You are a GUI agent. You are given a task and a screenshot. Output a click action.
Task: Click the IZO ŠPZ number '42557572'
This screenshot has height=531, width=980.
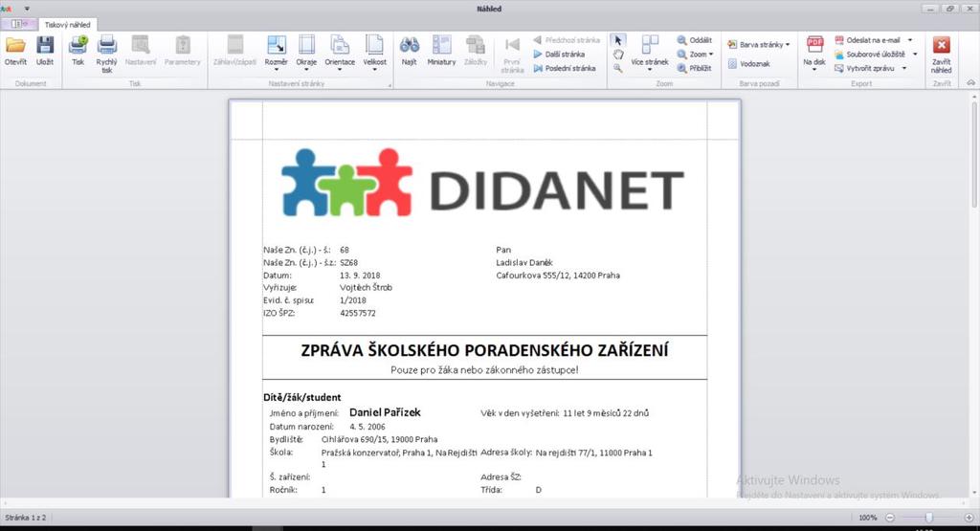point(358,313)
